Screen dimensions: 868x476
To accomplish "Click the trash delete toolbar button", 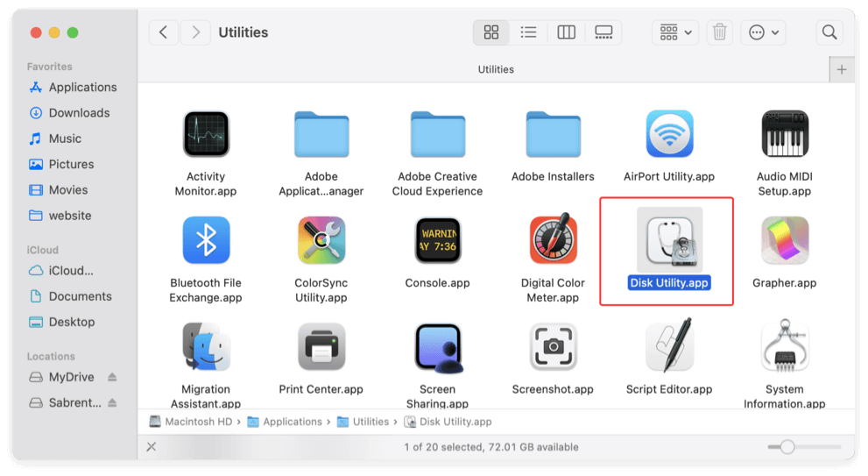I will [x=720, y=32].
